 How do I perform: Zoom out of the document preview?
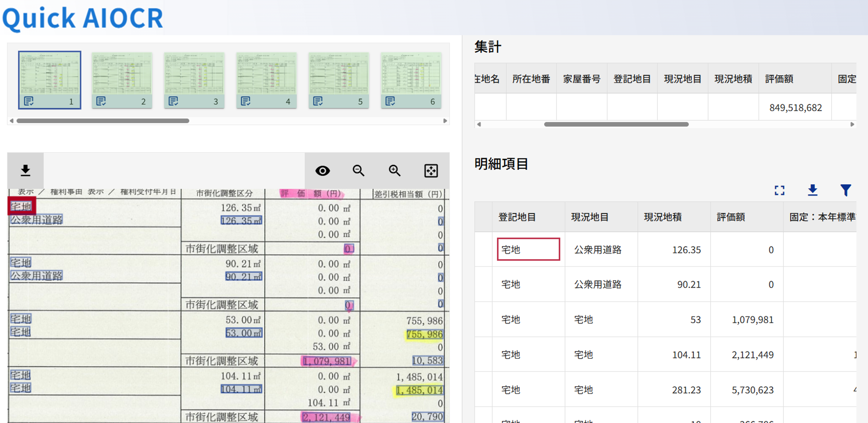358,171
